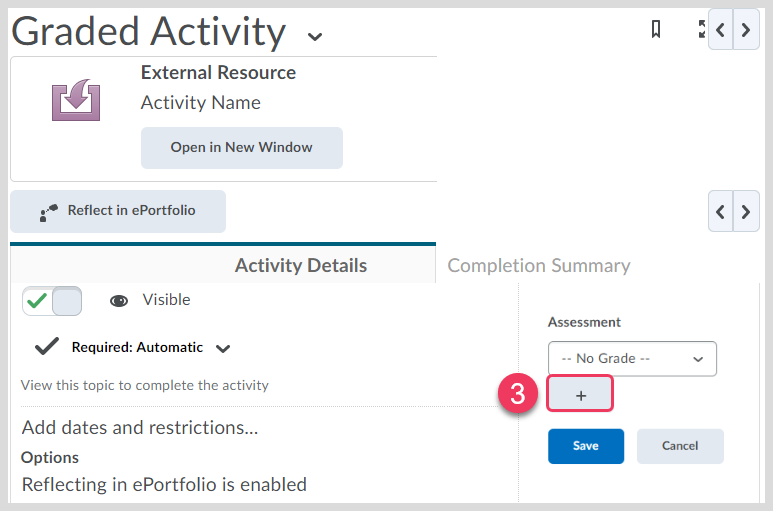Click the External Resource activity icon

(x=76, y=101)
